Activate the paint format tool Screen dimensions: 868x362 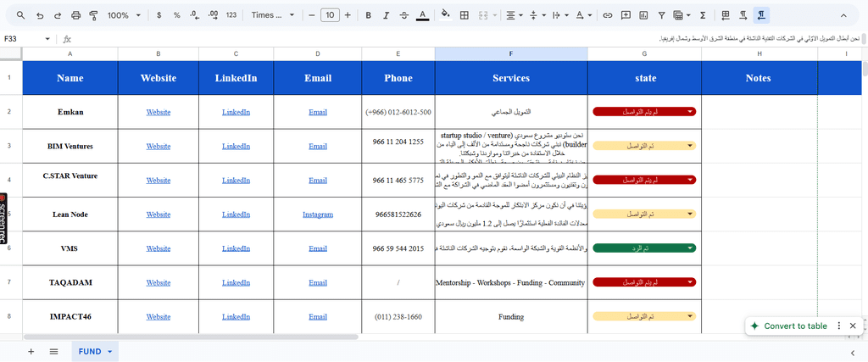[93, 15]
